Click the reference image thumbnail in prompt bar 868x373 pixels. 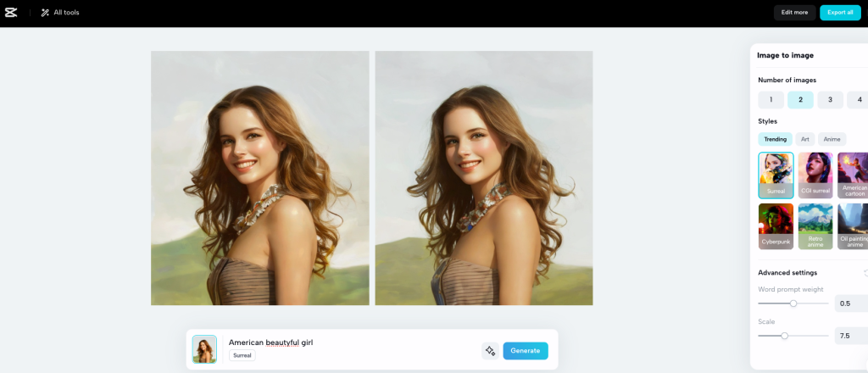pos(204,349)
